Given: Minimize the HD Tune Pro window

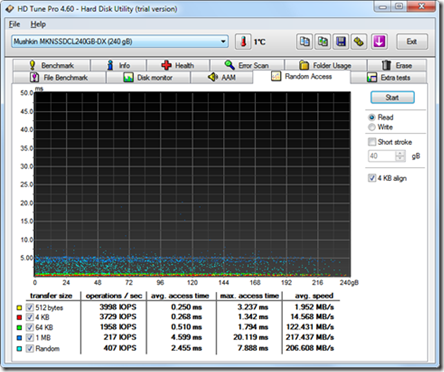Looking at the screenshot, I should click(382, 6).
